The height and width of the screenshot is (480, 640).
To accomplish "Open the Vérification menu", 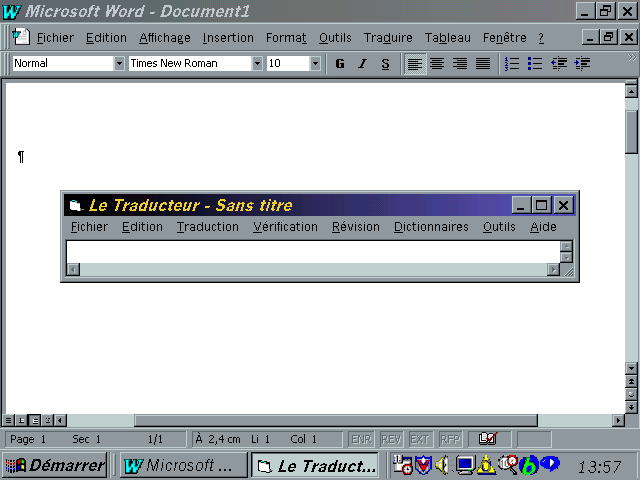I will coord(285,227).
